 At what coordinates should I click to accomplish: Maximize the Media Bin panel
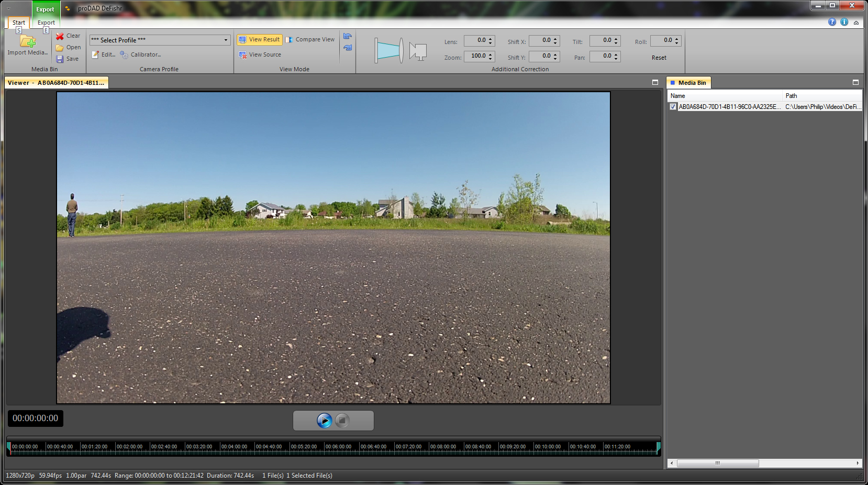[x=855, y=83]
